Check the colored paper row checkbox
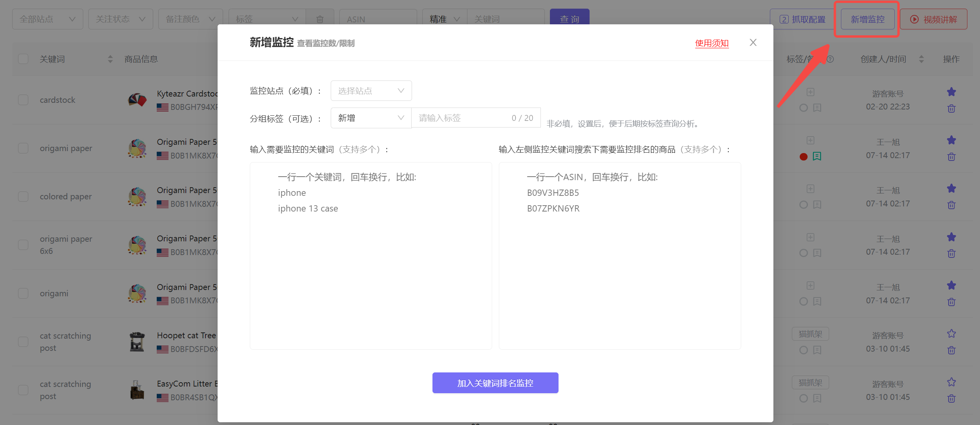 pyautogui.click(x=23, y=196)
